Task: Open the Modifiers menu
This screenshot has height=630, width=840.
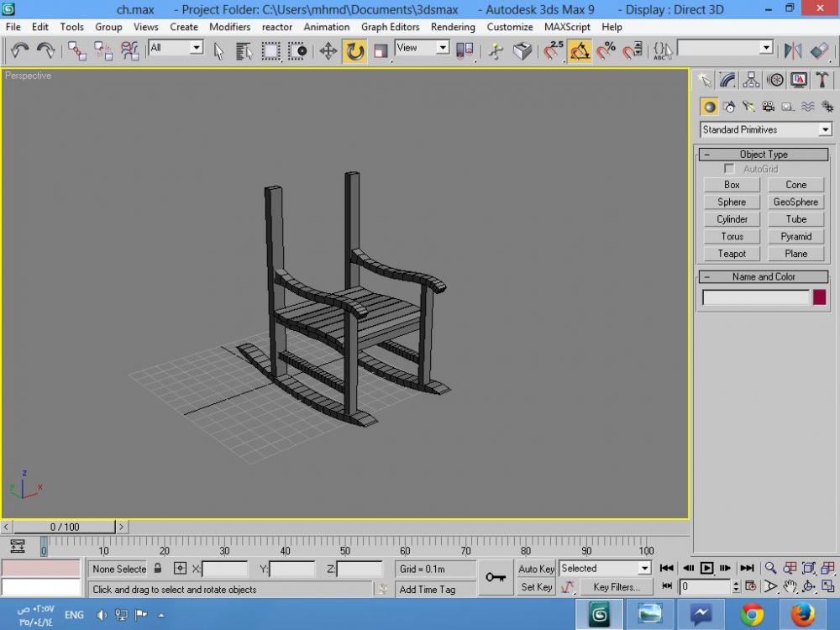Action: (x=229, y=27)
